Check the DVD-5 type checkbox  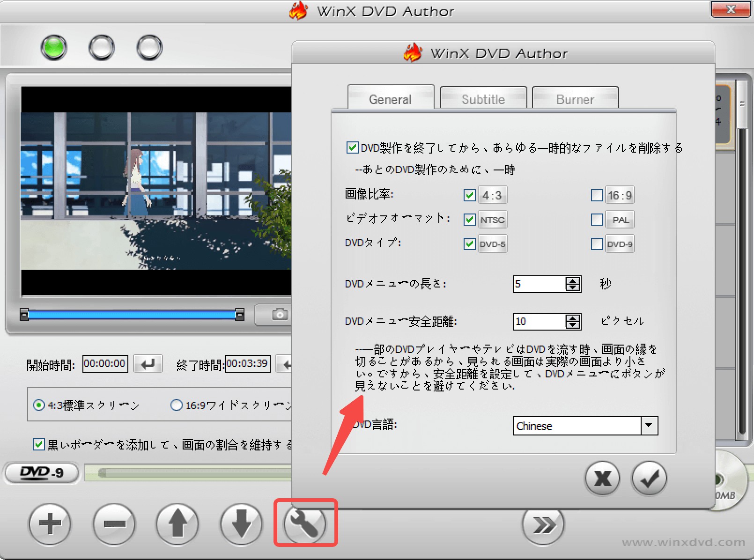tap(469, 243)
